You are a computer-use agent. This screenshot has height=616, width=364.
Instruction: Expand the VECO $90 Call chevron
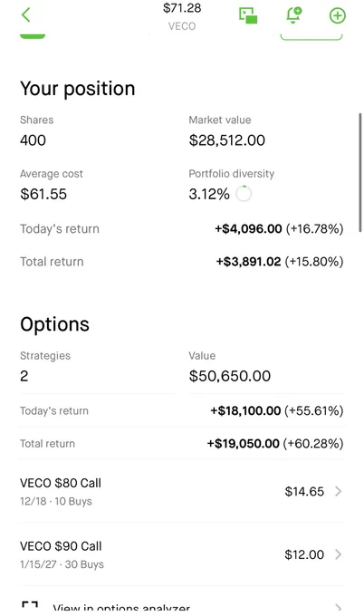click(338, 554)
